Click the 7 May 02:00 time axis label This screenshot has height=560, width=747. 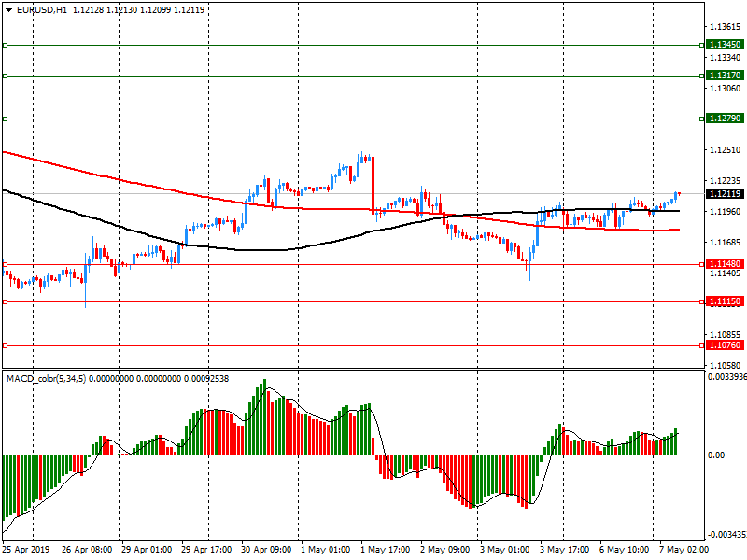[x=684, y=550]
